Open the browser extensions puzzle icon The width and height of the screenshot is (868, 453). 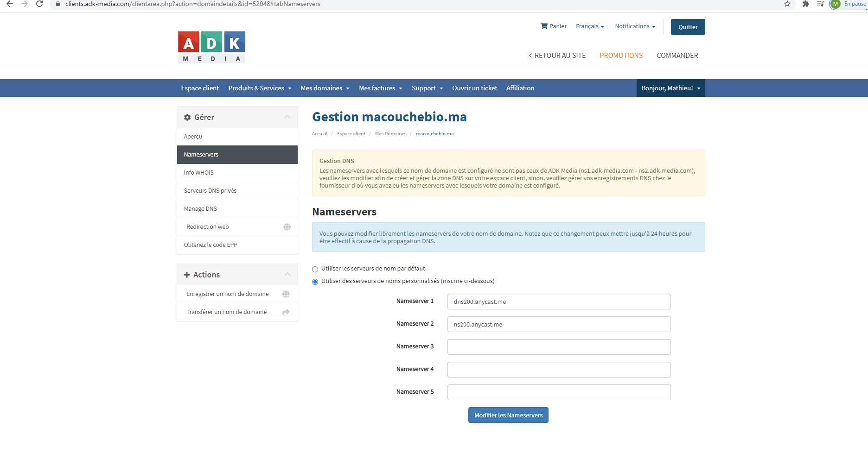(x=806, y=4)
